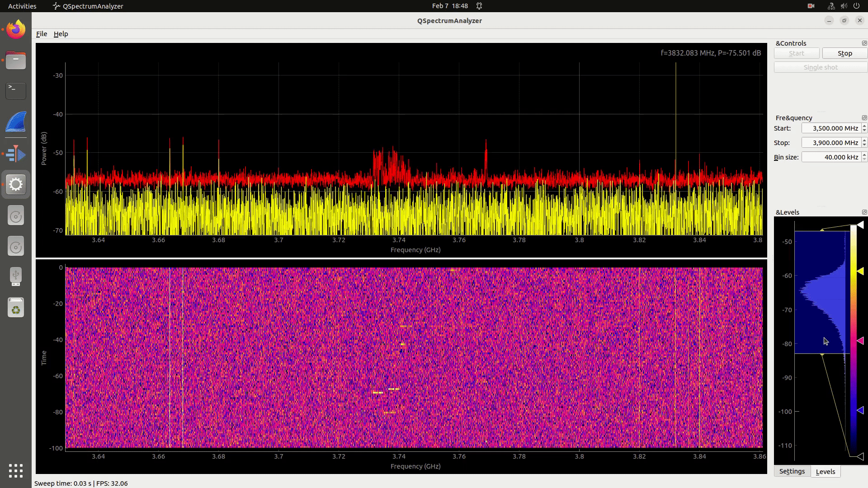Float the Controls dock panel
Screen dimensions: 868x488
pos(864,43)
